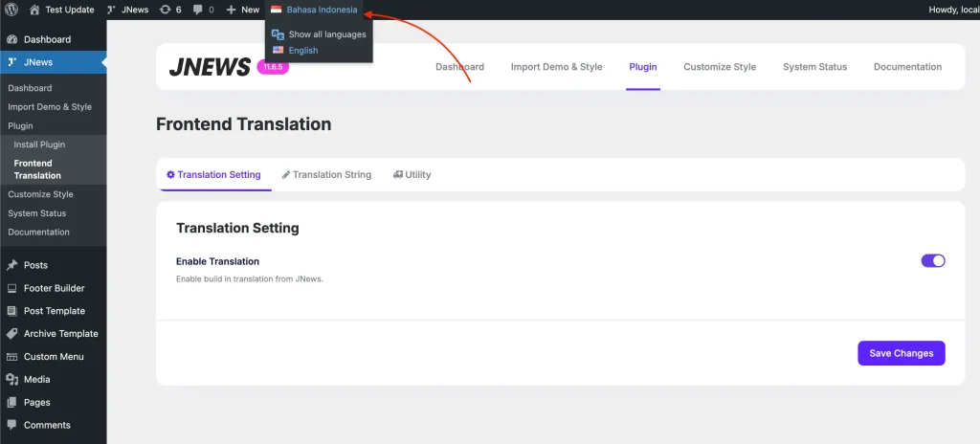980x444 pixels.
Task: Open the updates icon showing 6
Action: 166,10
